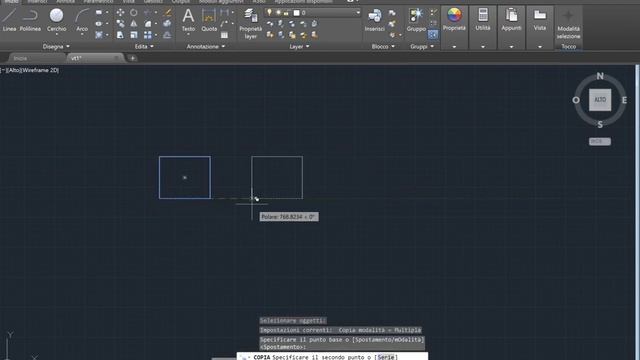Toggle freeze sun icon for layer 0
The image size is (640, 360).
[x=278, y=13]
